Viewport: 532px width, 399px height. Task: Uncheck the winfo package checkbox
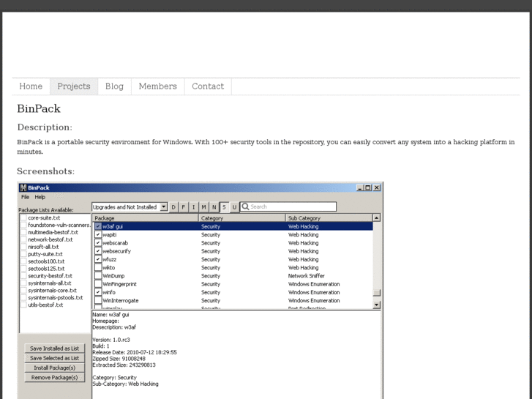pos(98,292)
